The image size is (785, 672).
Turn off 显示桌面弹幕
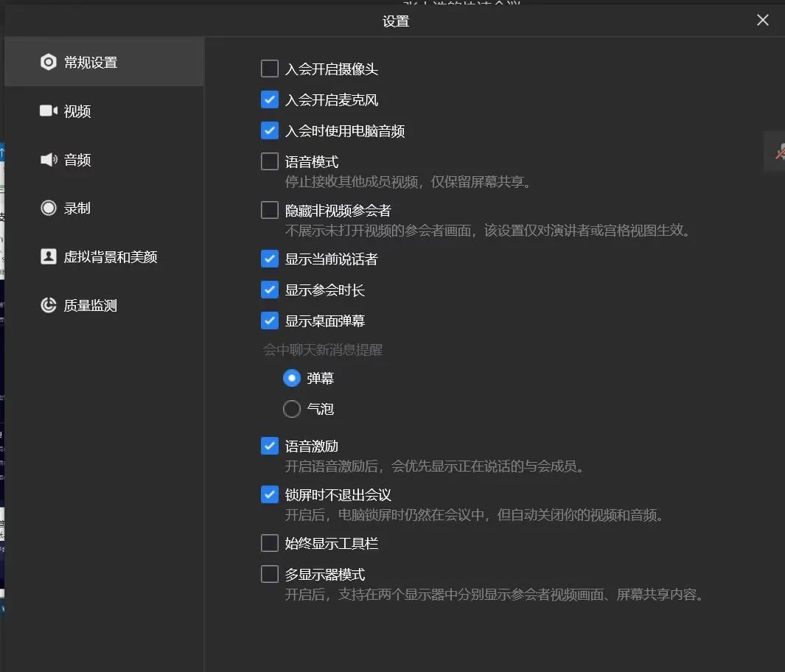[x=270, y=321]
